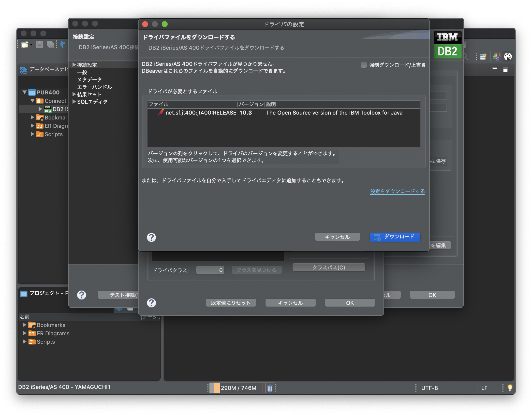Open the new database object wizard icon
The height and width of the screenshot is (415, 532).
coord(25,44)
